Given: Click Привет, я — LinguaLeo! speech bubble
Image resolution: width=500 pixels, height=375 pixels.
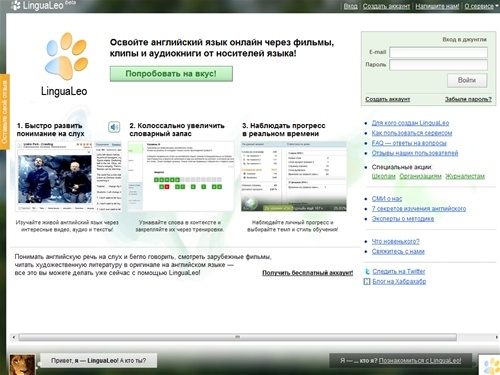Looking at the screenshot, I should pyautogui.click(x=99, y=361).
